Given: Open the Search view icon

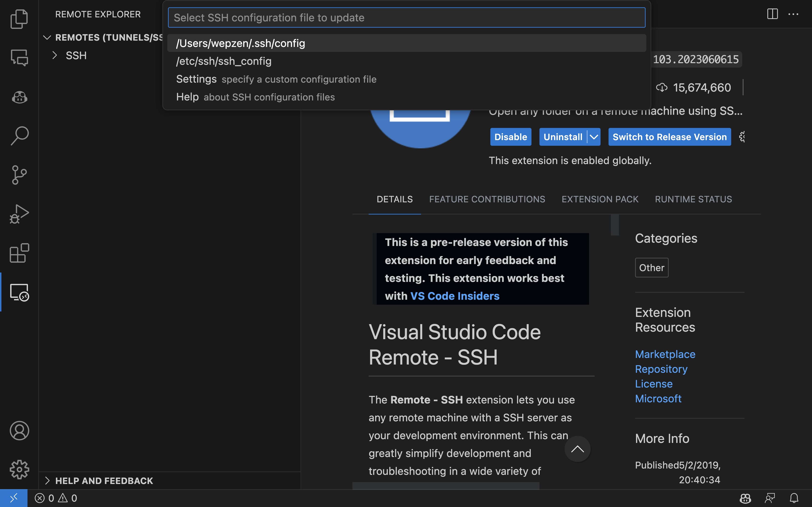Looking at the screenshot, I should pos(19,136).
